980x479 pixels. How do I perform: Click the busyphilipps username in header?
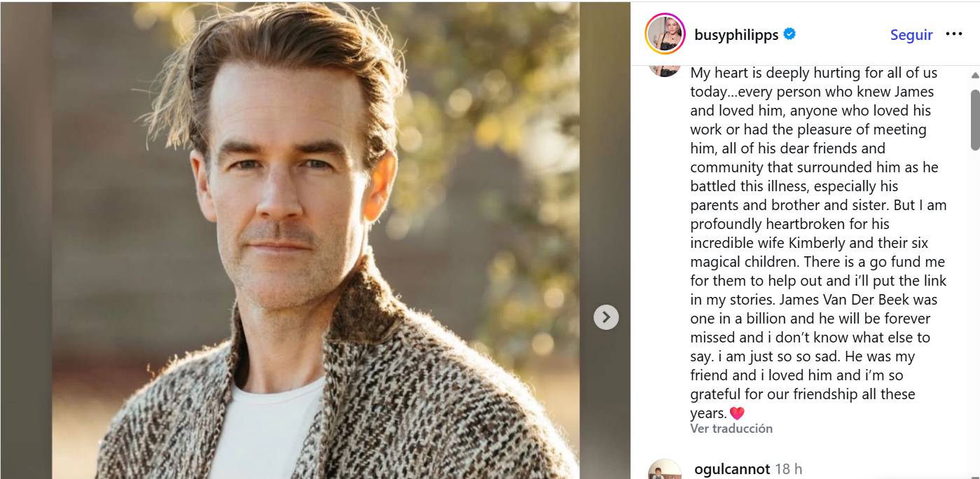(x=736, y=35)
